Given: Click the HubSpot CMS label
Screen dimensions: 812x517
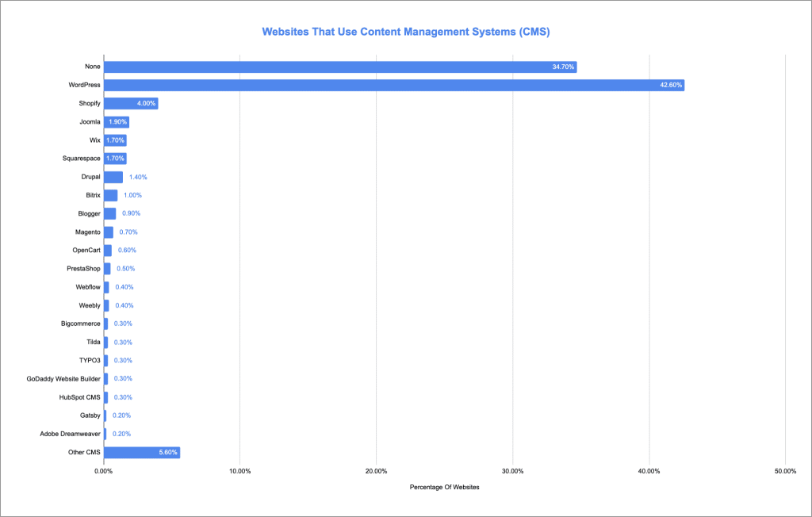Looking at the screenshot, I should tap(80, 397).
